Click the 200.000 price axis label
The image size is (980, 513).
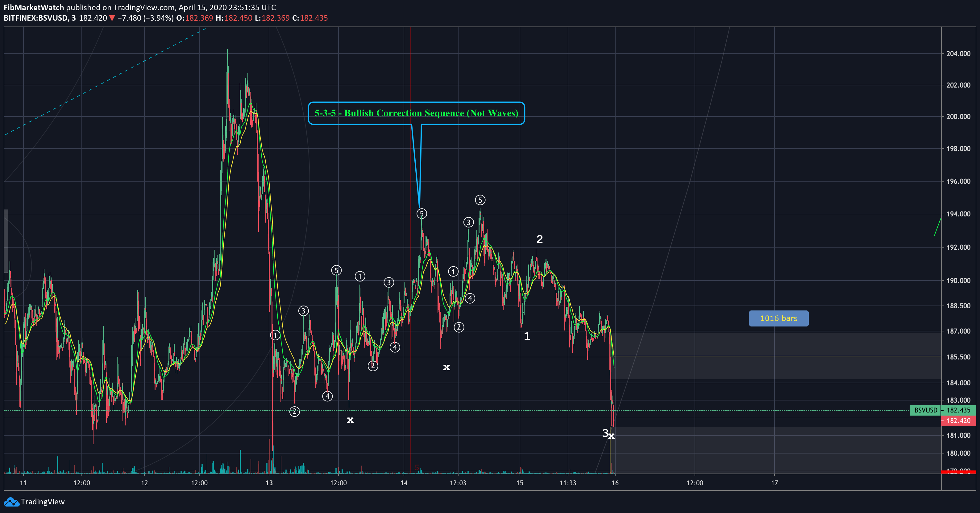click(x=958, y=117)
